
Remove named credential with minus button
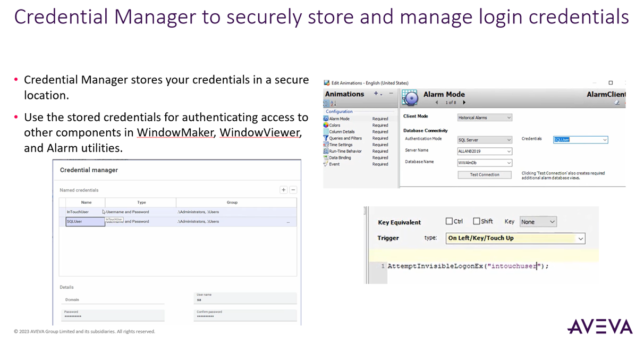[x=293, y=190]
